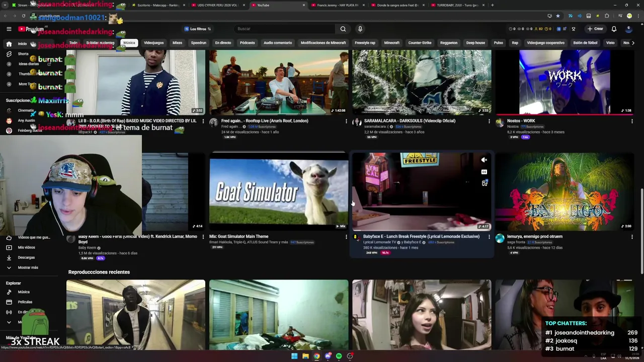Open options for Lil B B.O.R. video
This screenshot has height=362, width=644.
(x=203, y=121)
